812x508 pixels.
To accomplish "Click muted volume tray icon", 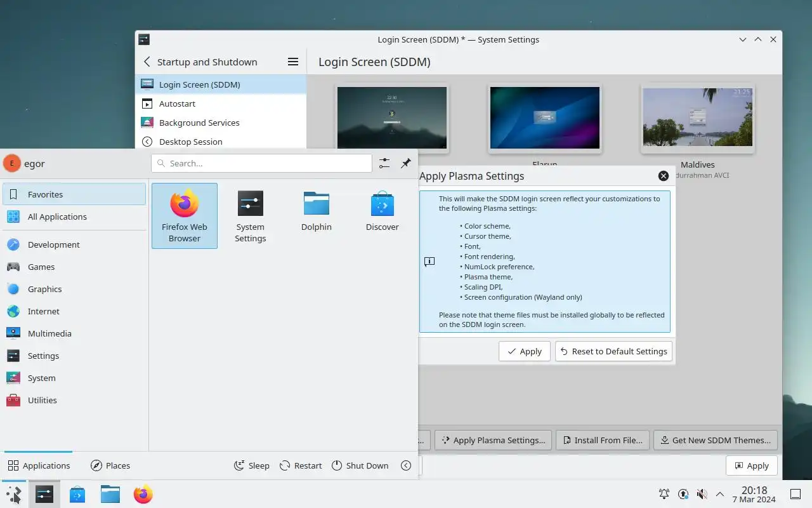I will pyautogui.click(x=702, y=494).
